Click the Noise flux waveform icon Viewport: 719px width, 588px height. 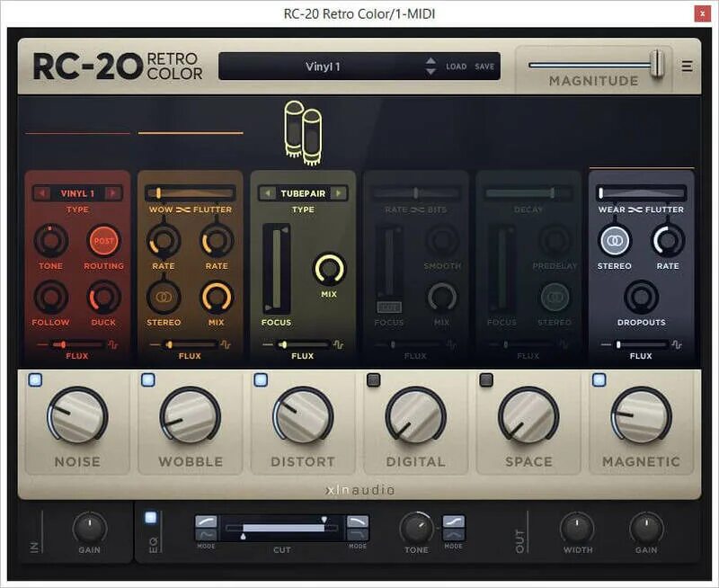pyautogui.click(x=112, y=344)
